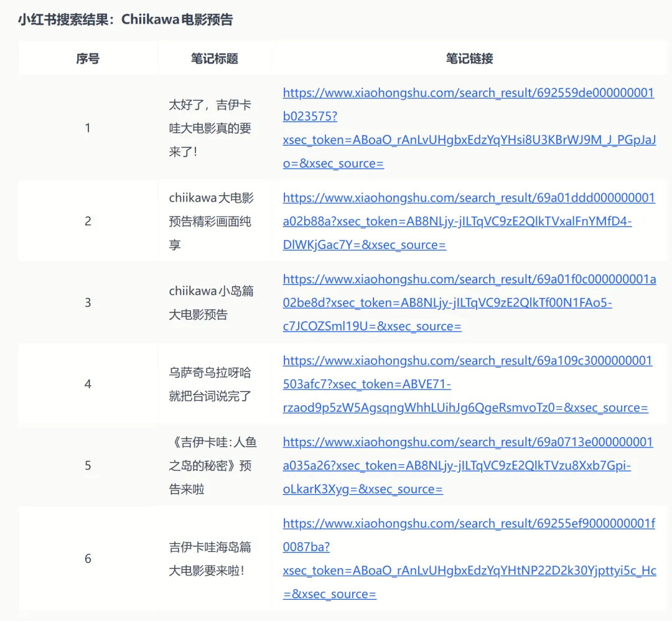Viewport: 672px width, 621px height.
Task: Select the title chiikawa大电影预告精彩画面纯享
Action: click(x=212, y=221)
